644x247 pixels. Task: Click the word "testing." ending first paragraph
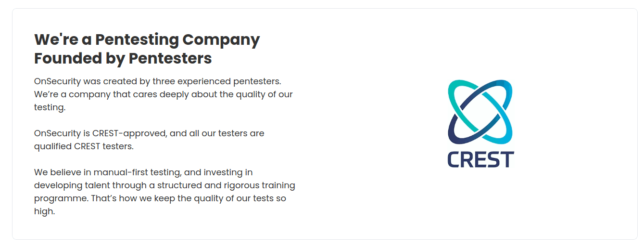coord(50,107)
